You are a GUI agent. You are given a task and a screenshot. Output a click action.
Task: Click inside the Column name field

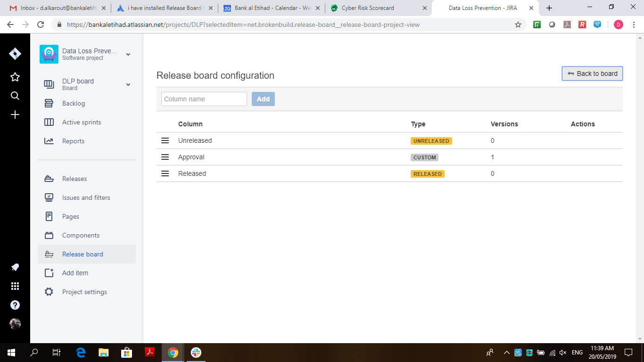tap(204, 99)
